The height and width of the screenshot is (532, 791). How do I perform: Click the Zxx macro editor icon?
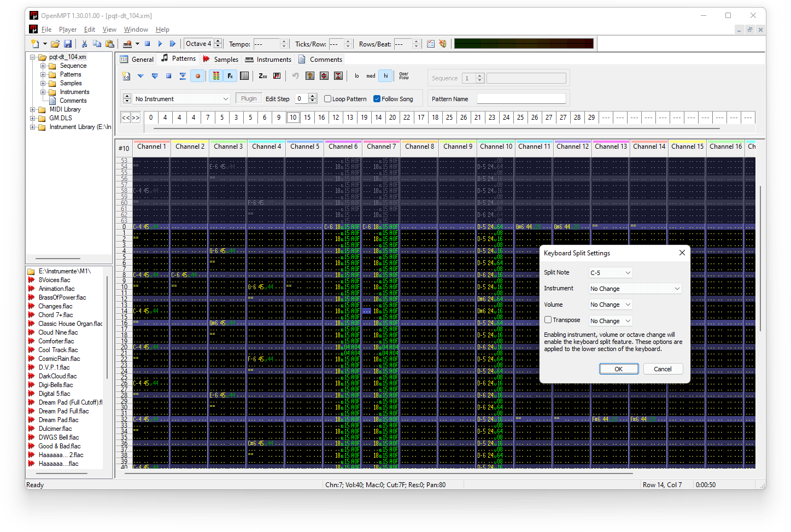263,76
